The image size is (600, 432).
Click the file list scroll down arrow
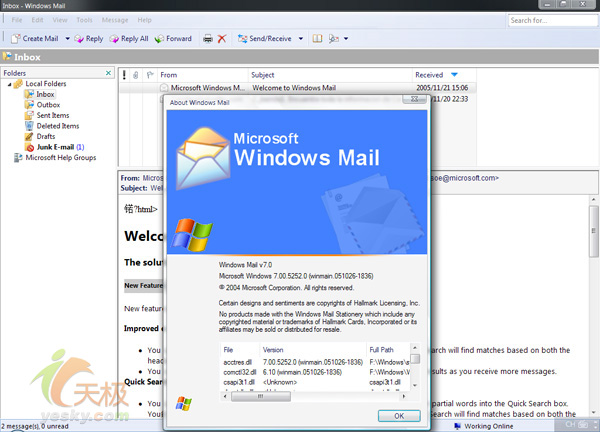click(x=415, y=385)
